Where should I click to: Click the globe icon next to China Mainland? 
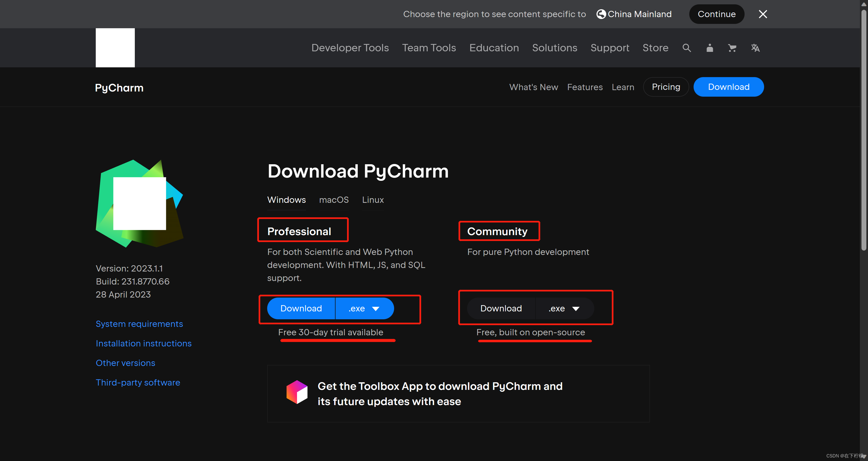point(602,14)
